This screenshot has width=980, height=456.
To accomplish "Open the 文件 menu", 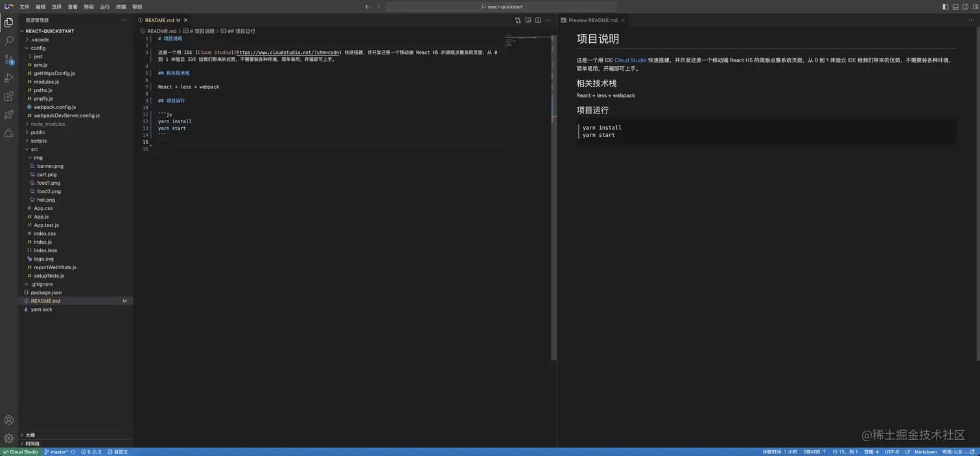I will tap(25, 6).
